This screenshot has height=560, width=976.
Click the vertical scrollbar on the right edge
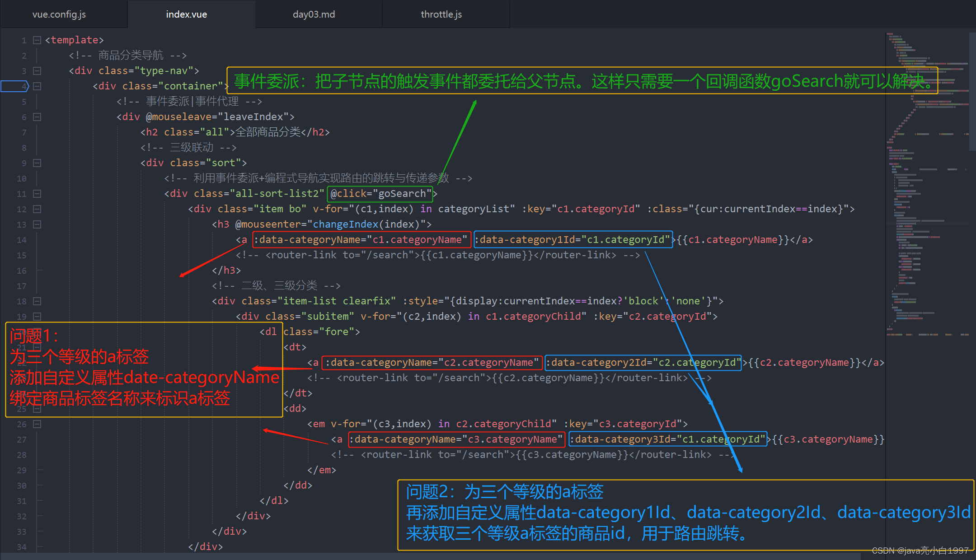972,91
